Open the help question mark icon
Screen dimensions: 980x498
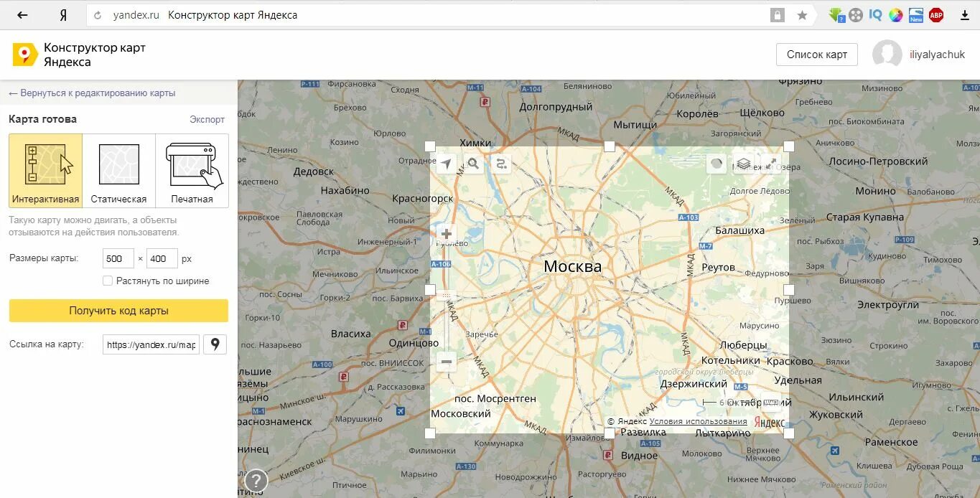coord(256,481)
